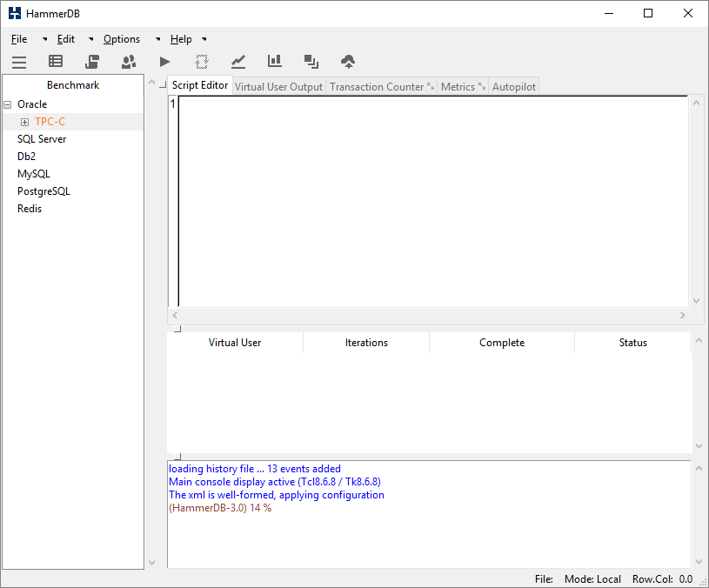This screenshot has width=709, height=588.
Task: Select MySQL in the benchmark tree
Action: coord(33,174)
